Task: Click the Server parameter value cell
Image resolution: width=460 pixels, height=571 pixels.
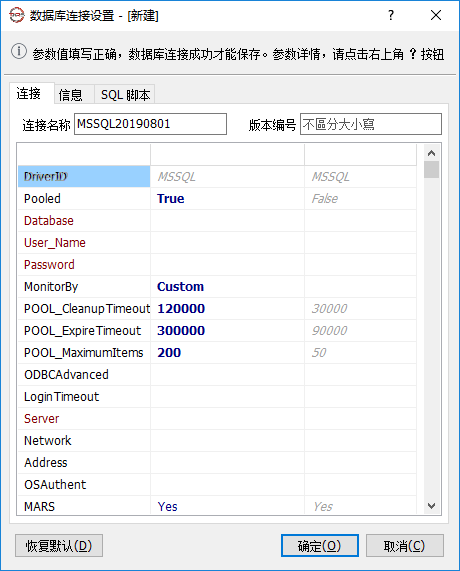Action: [x=227, y=419]
